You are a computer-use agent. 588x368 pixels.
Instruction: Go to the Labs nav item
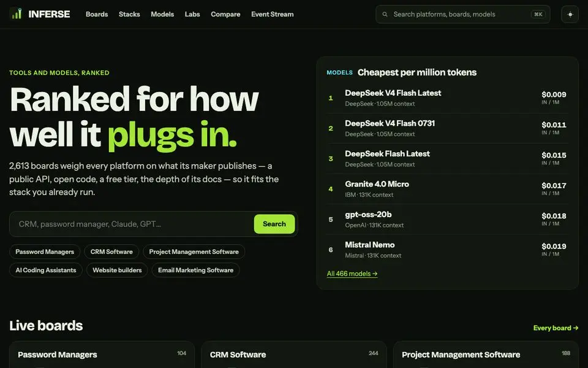(192, 14)
